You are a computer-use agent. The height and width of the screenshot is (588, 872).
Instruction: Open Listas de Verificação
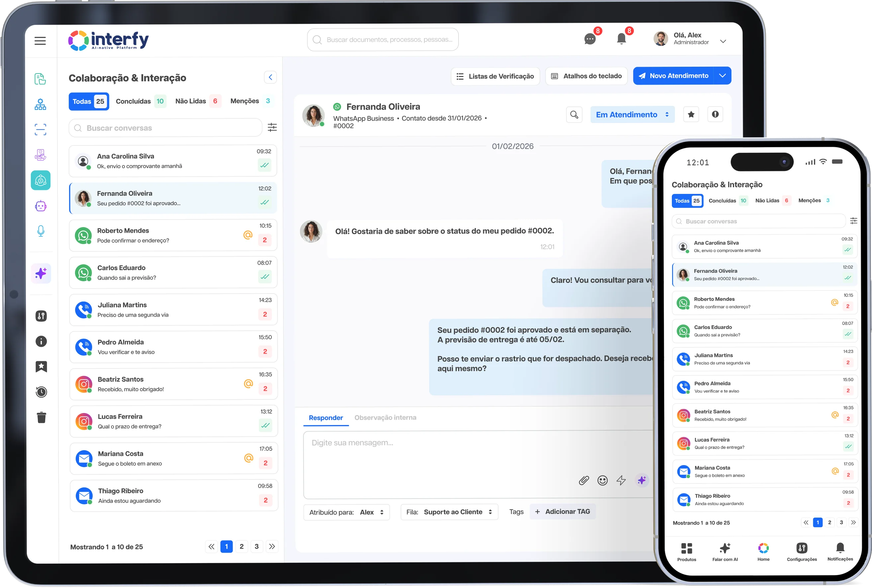point(495,76)
